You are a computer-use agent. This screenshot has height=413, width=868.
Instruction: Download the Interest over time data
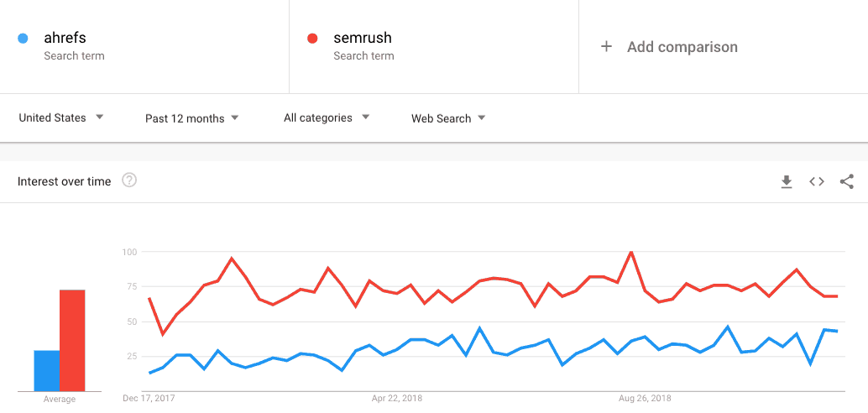(787, 181)
